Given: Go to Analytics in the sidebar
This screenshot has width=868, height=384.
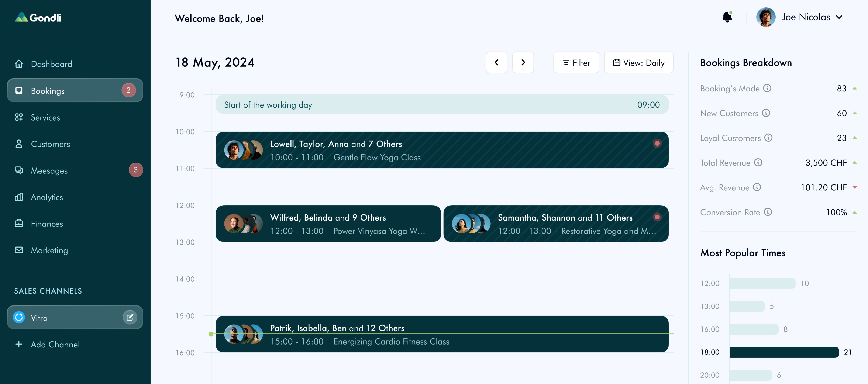Looking at the screenshot, I should tap(47, 197).
